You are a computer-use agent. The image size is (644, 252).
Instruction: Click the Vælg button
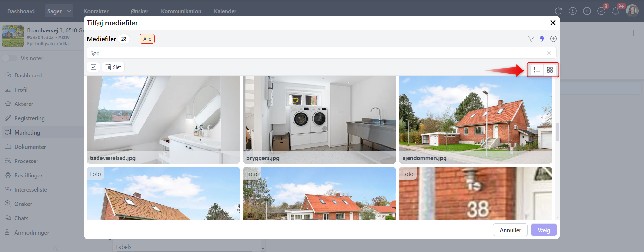544,230
